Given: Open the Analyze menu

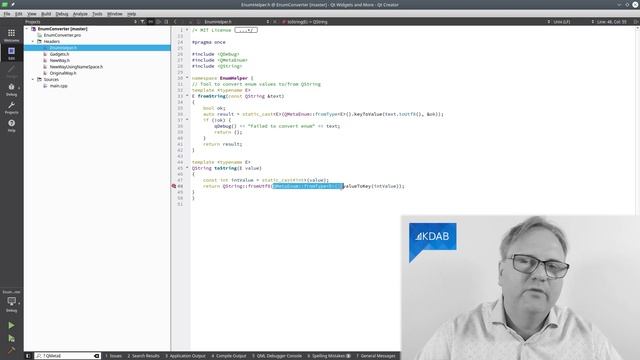Looking at the screenshot, I should point(80,14).
